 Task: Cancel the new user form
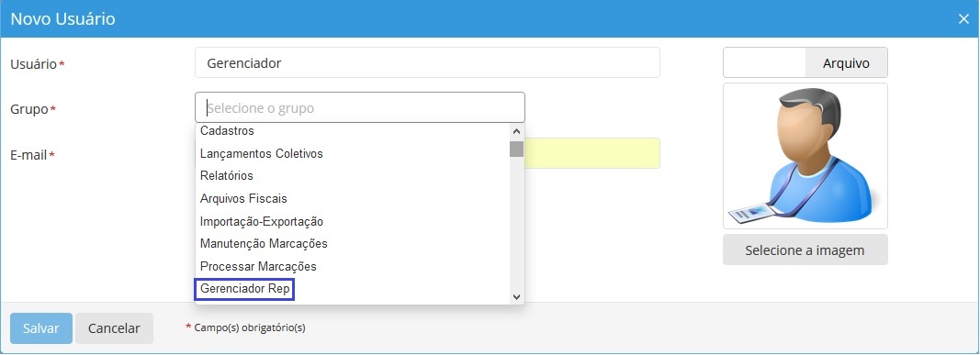(114, 328)
